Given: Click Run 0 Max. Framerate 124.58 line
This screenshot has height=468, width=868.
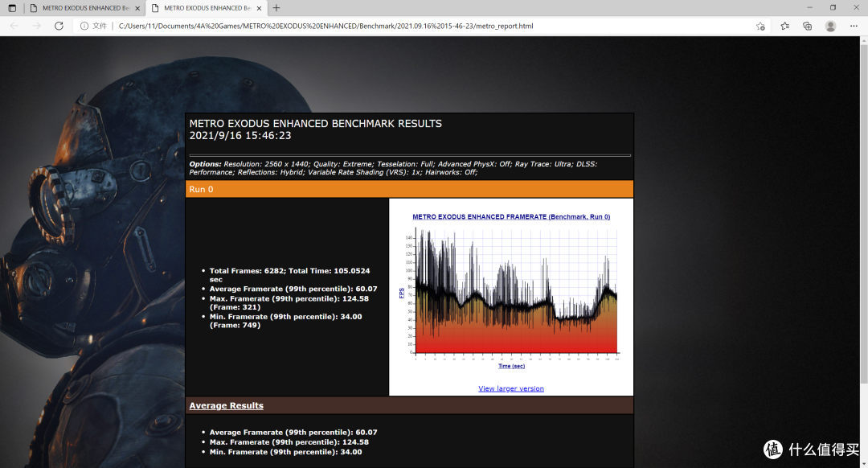Looking at the screenshot, I should 289,302.
